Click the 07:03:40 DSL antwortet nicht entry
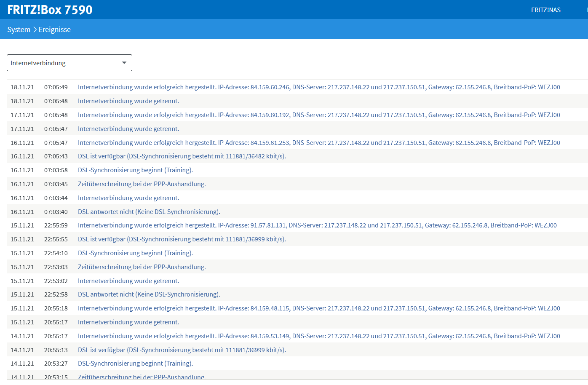 point(149,212)
